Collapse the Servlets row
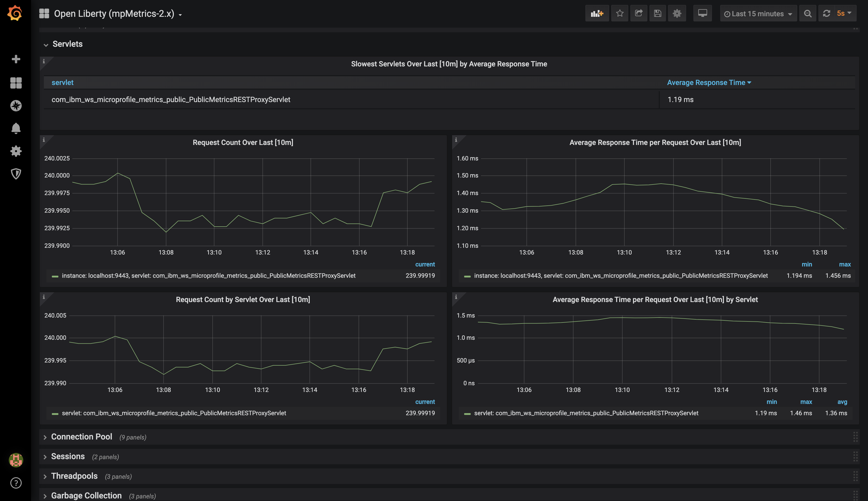Viewport: 868px width, 501px height. pyautogui.click(x=67, y=44)
